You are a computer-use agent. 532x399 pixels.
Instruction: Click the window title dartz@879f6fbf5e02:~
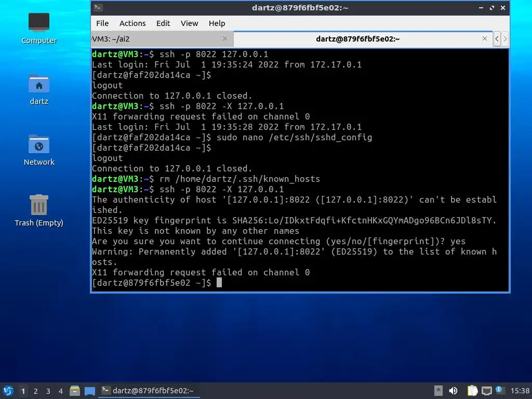tap(300, 7)
